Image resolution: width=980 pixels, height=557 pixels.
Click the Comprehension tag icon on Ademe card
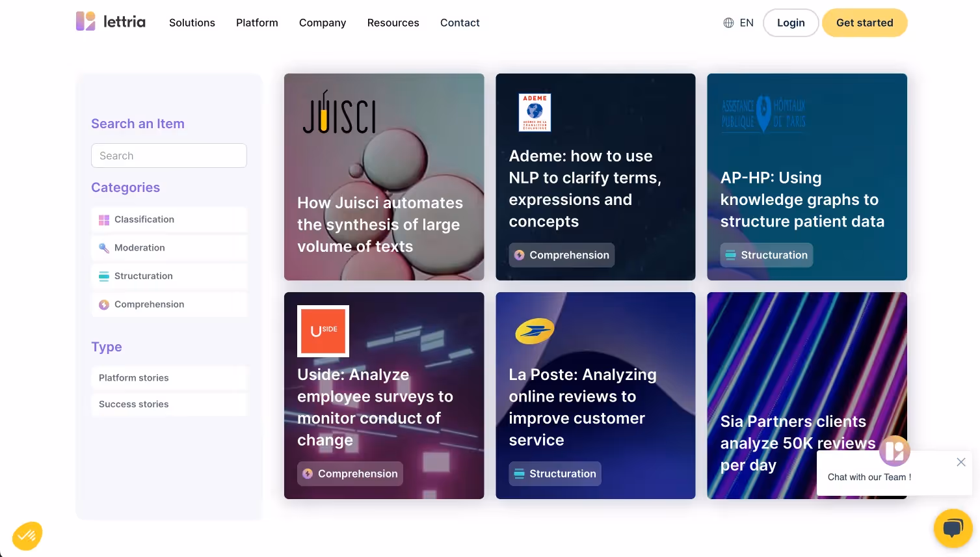tap(519, 255)
